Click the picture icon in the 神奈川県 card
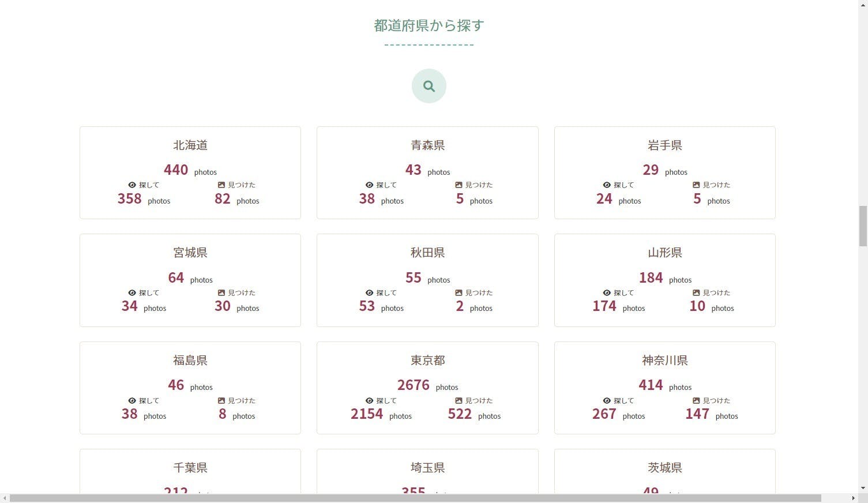 tap(696, 401)
